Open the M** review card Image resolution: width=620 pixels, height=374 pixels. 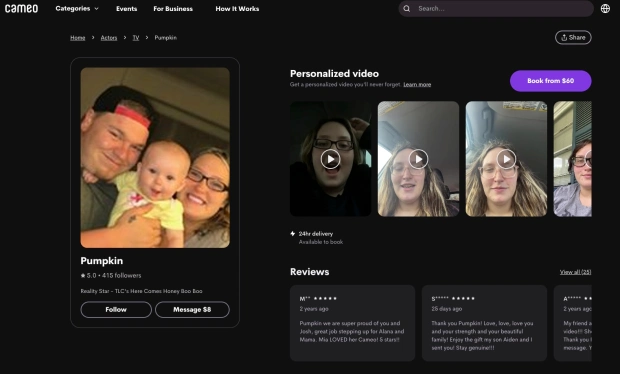click(x=352, y=323)
